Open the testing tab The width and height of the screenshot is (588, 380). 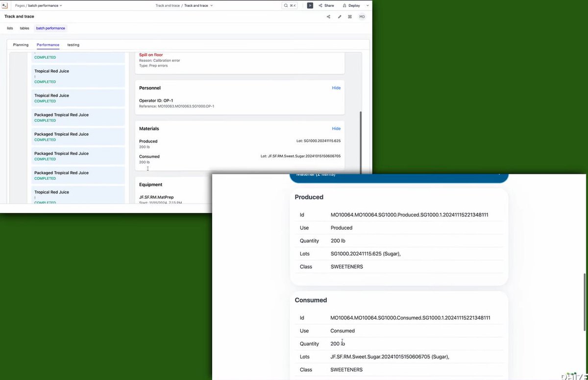coord(73,45)
